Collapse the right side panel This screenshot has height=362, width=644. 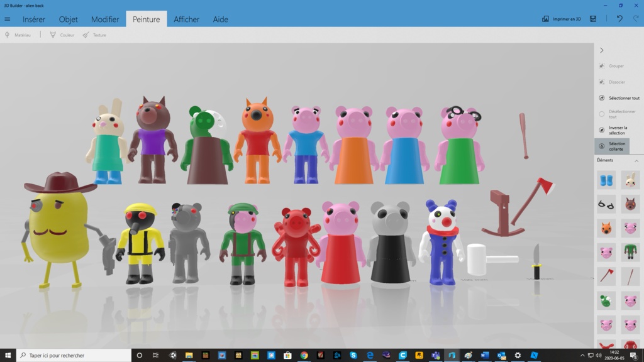pyautogui.click(x=602, y=50)
